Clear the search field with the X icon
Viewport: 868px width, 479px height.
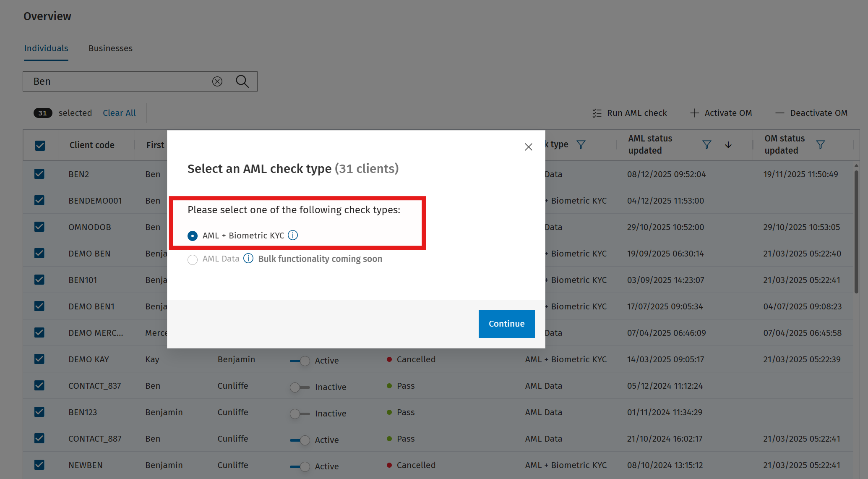[217, 81]
